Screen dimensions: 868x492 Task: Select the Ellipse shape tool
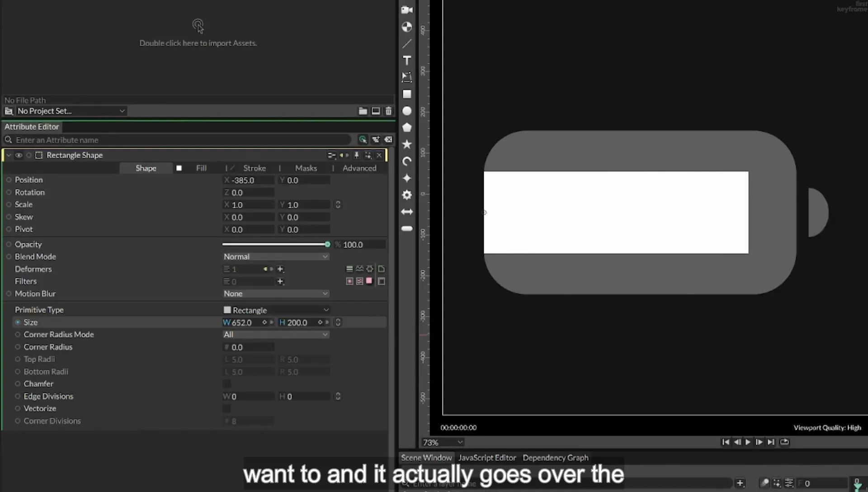pos(407,111)
